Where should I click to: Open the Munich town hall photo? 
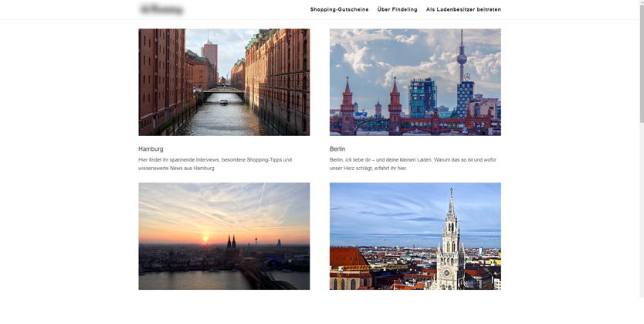(x=415, y=236)
